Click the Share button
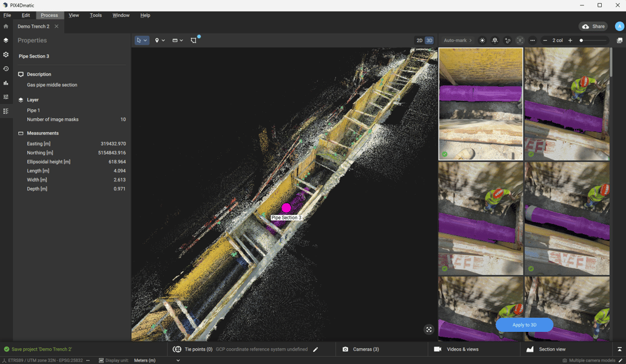This screenshot has width=626, height=364. coord(593,27)
